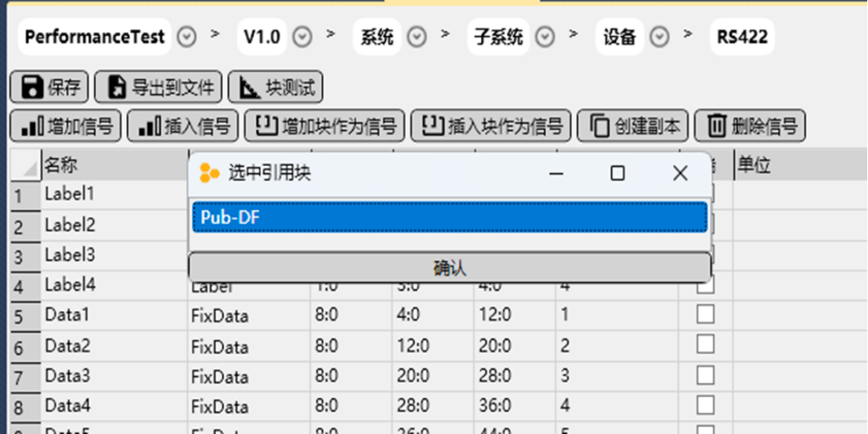
Task: Toggle the checkbox in the Data1 row
Action: [x=705, y=314]
